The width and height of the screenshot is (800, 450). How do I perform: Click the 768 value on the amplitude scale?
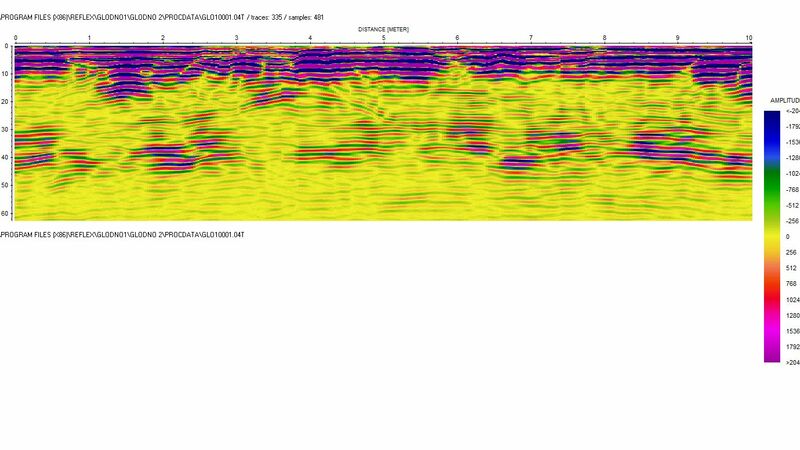point(790,284)
